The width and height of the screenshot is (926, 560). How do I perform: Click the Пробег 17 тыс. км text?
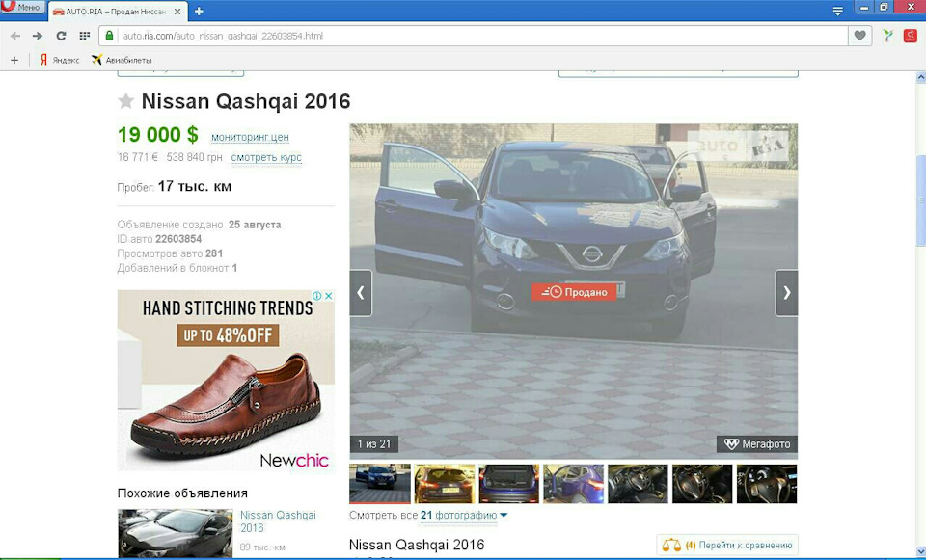coord(175,186)
